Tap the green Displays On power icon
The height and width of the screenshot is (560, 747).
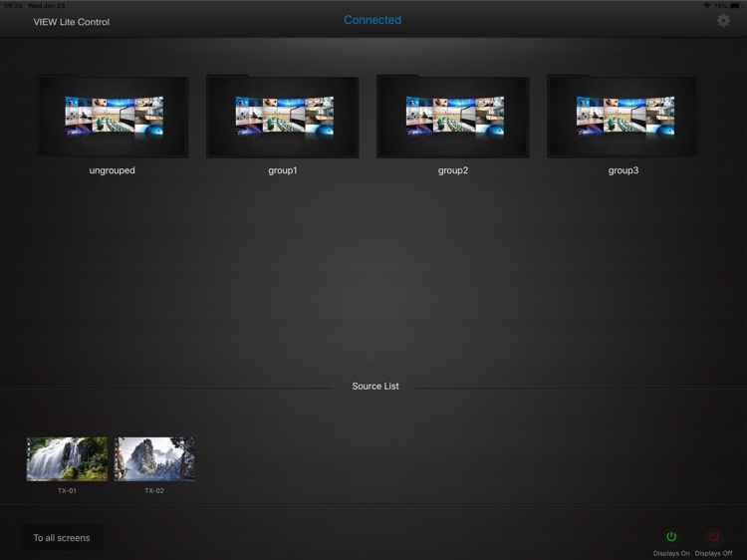pos(671,537)
